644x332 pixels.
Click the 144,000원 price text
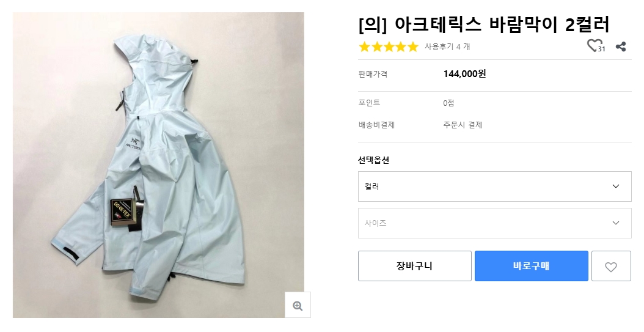point(464,74)
